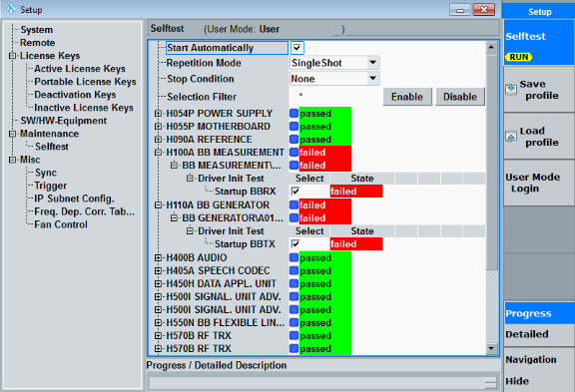Image resolution: width=575 pixels, height=392 pixels.
Task: Collapse the Driver Init Test under BB GENERATOR
Action: [190, 231]
